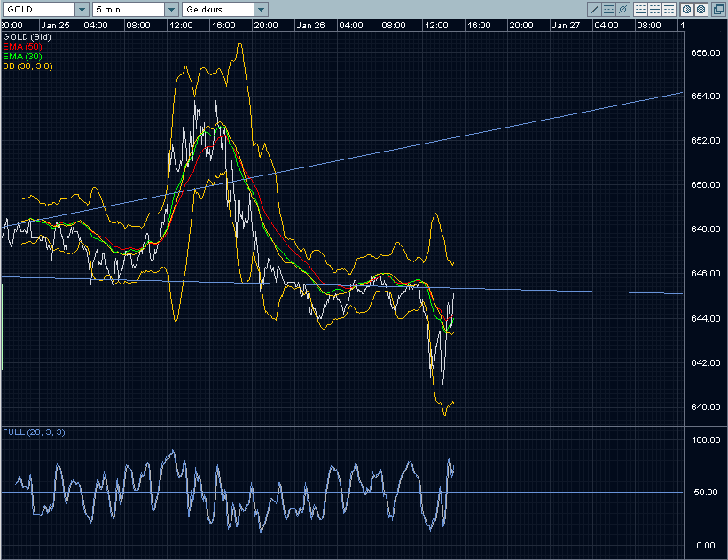Expand the 5 min timeframe dropdown
The width and height of the screenshot is (728, 560).
coord(171,9)
